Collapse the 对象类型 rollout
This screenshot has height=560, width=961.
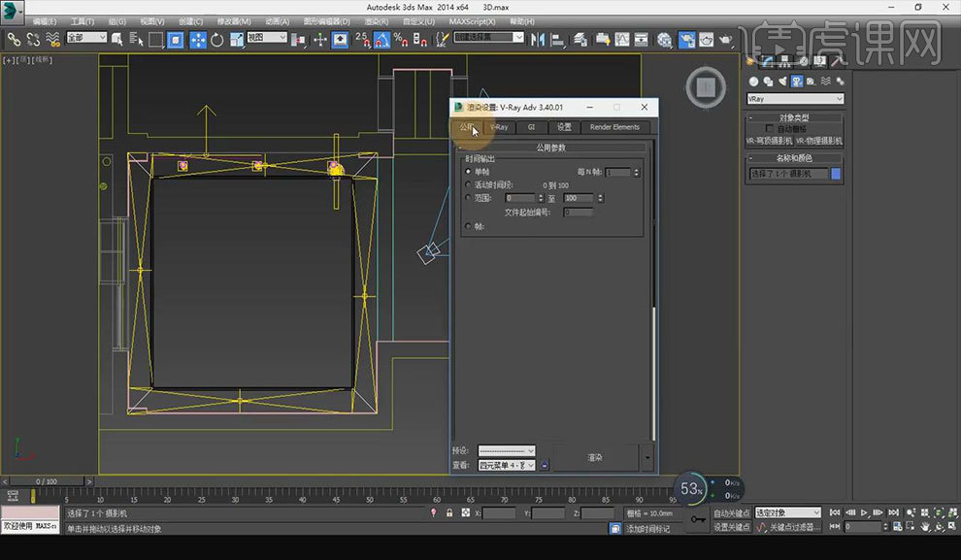(x=794, y=117)
